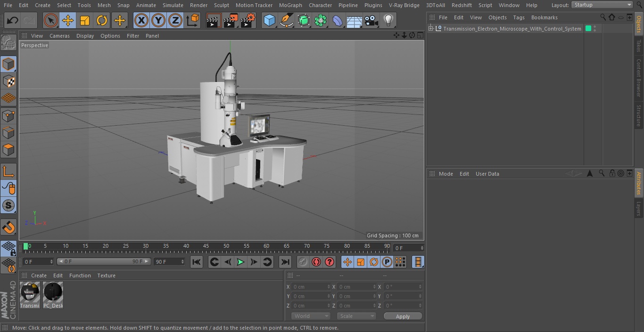
Task: Switch to Points mode
Action: click(x=8, y=116)
